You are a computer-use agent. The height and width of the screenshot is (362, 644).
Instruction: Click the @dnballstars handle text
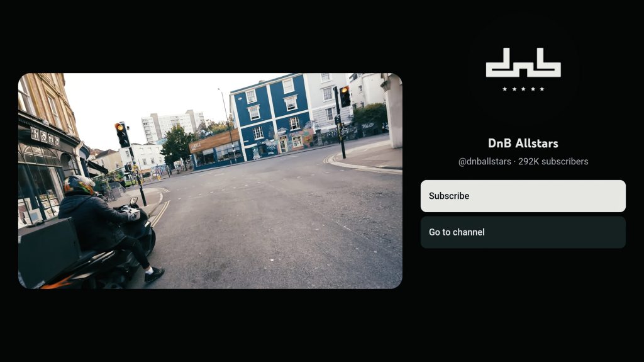pyautogui.click(x=484, y=162)
